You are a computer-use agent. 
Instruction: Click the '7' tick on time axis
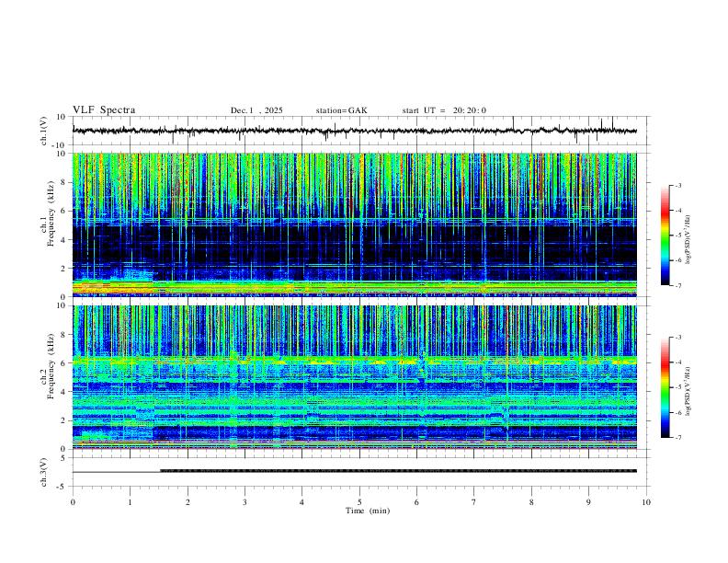(474, 502)
